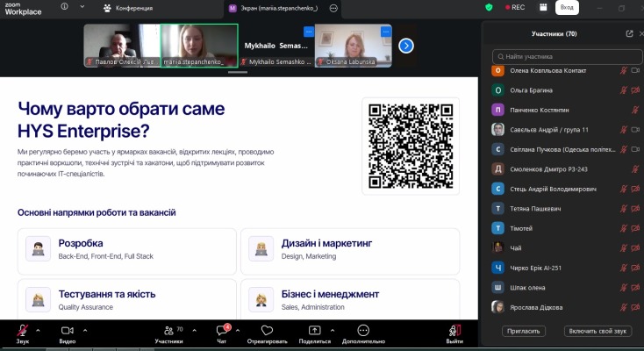Viewport: 644px width, 351px height.
Task: Expand audio options arrow next to Звук
Action: 38,330
